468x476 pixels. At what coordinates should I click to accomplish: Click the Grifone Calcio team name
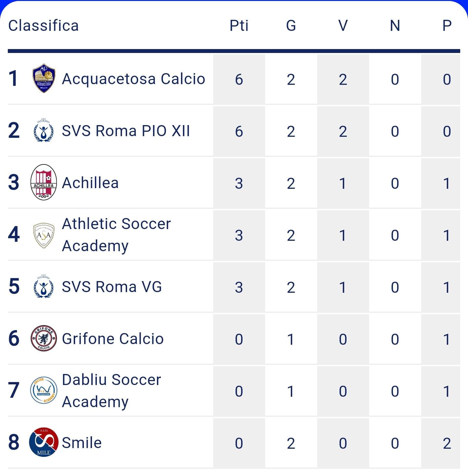pyautogui.click(x=112, y=339)
